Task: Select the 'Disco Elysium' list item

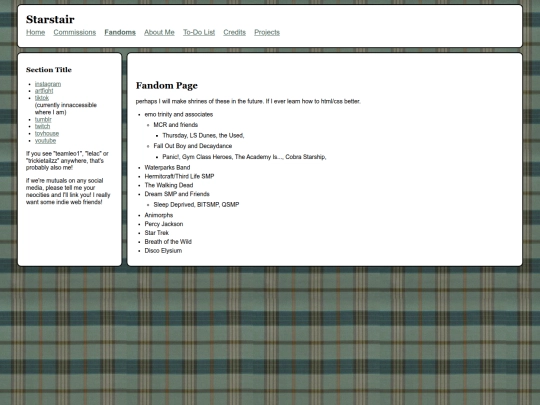Action: pos(163,251)
